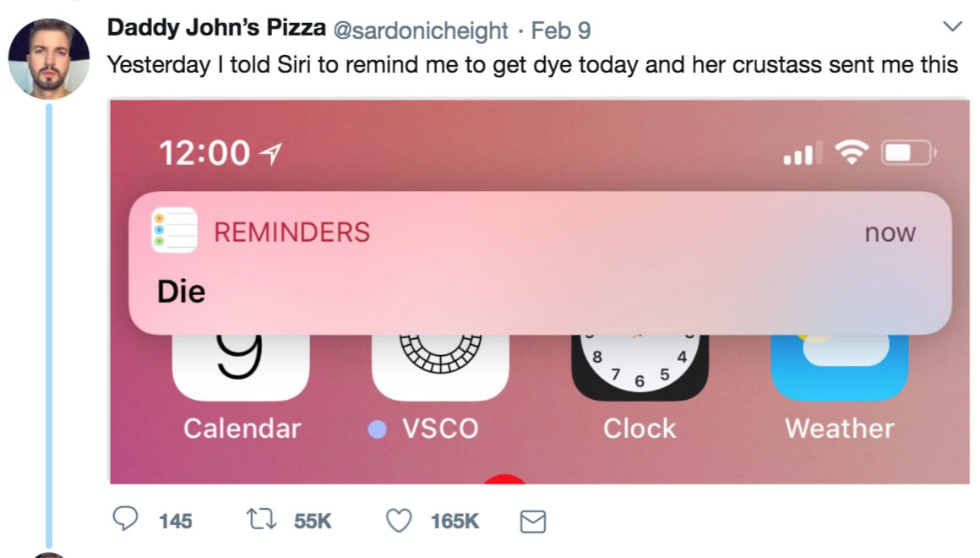Open the Calendar app icon
The image size is (980, 558).
(x=241, y=365)
